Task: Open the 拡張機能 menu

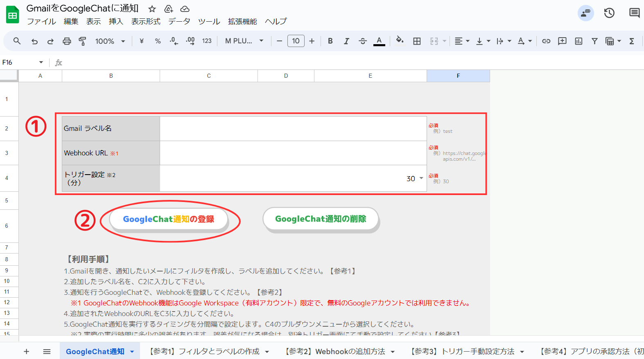Action: (x=242, y=21)
